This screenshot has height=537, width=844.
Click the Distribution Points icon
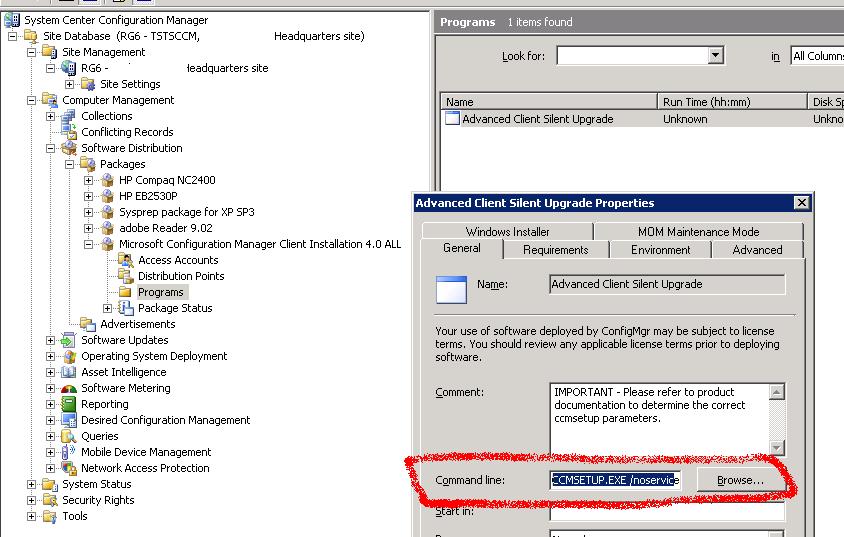click(126, 276)
